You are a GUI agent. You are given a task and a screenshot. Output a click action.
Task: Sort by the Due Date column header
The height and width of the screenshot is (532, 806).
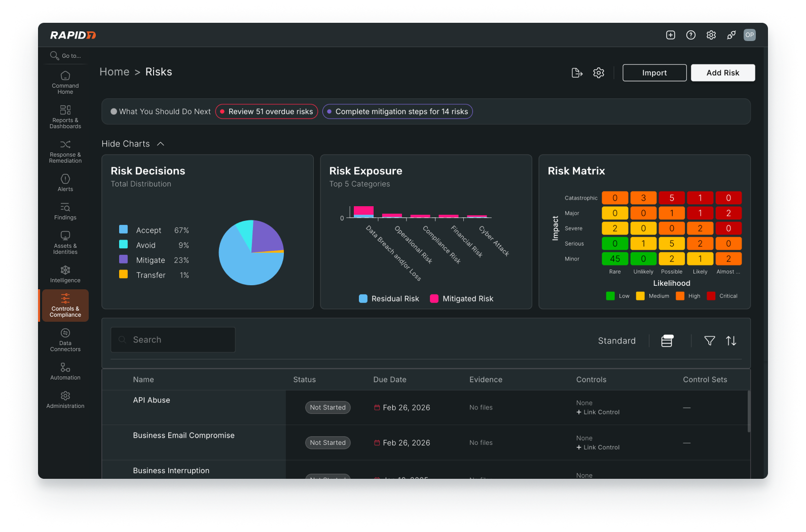tap(390, 380)
